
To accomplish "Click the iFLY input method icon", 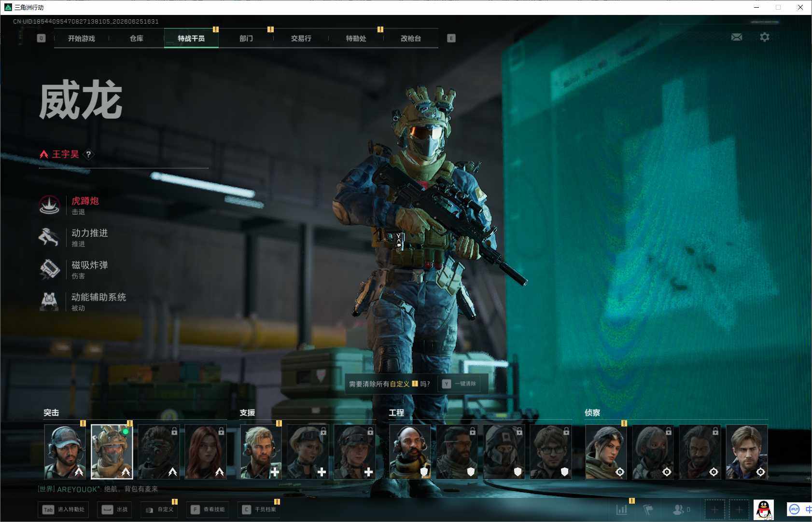I will (794, 509).
